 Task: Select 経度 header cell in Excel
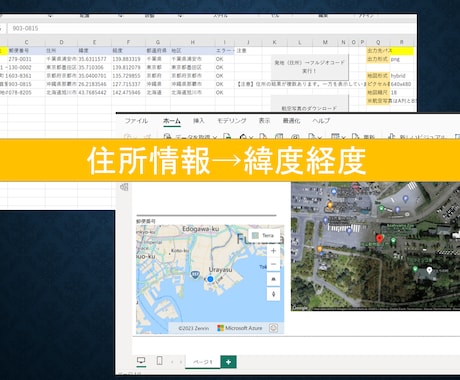128,51
